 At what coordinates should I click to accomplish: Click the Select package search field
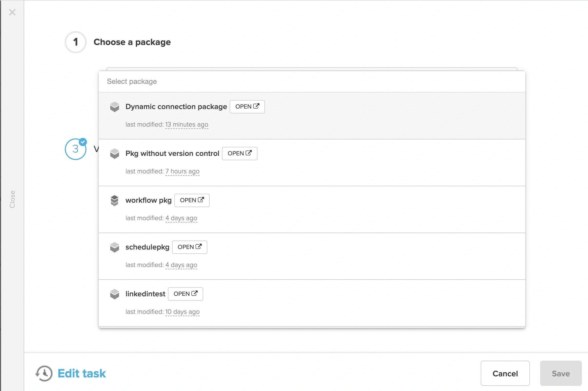(312, 82)
